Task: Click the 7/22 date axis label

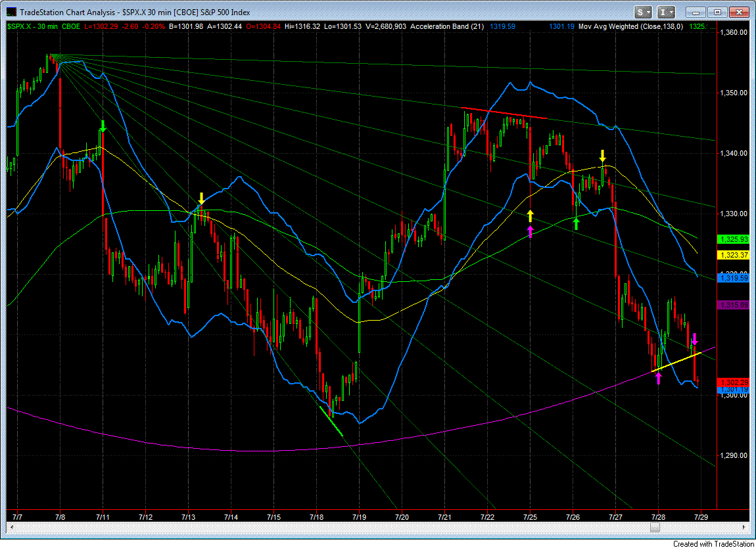Action: (x=487, y=517)
